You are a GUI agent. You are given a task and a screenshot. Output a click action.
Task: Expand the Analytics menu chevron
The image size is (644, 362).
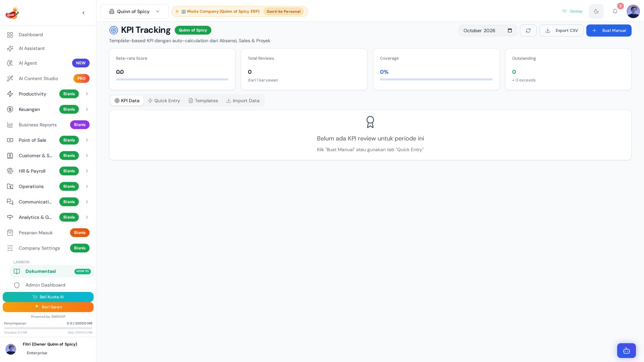tap(87, 217)
